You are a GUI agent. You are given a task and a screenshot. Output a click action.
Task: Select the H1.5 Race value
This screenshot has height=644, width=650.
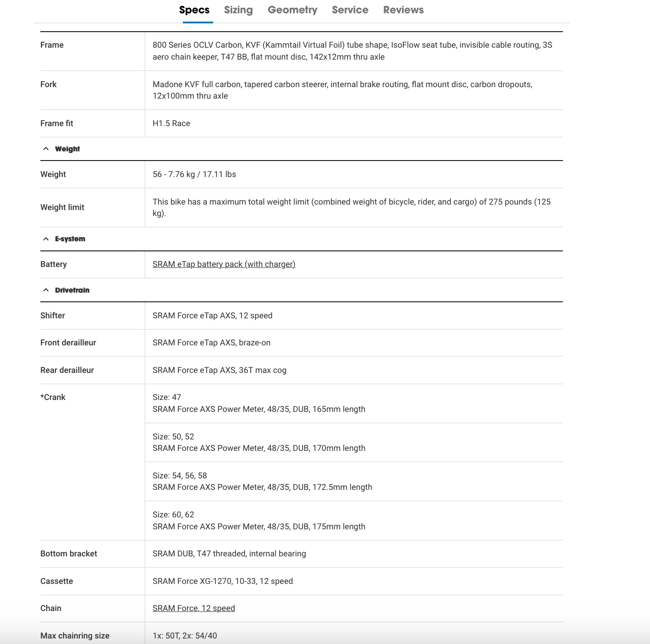coord(171,123)
